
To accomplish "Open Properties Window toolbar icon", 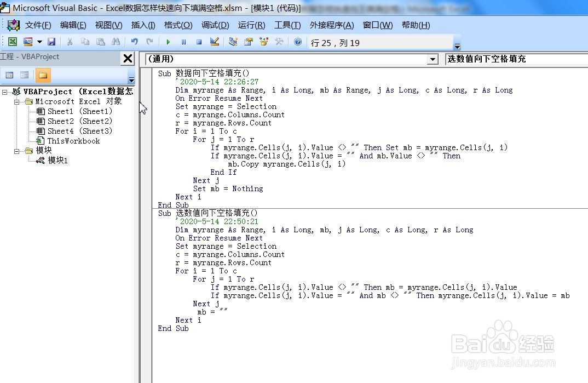I will [x=248, y=42].
